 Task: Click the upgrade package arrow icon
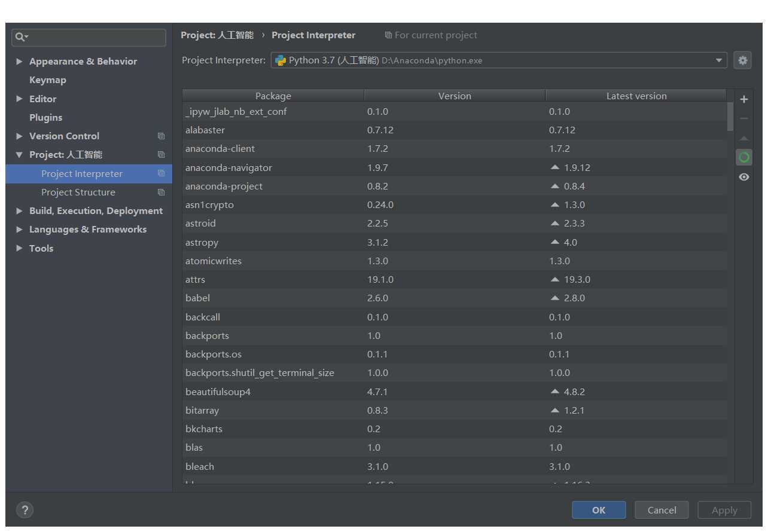pyautogui.click(x=743, y=138)
